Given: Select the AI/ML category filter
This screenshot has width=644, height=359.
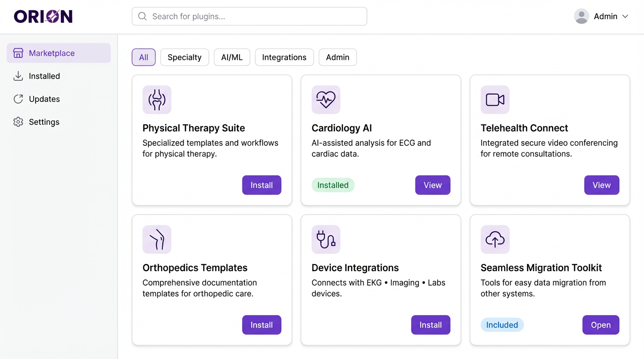Looking at the screenshot, I should click(x=232, y=57).
